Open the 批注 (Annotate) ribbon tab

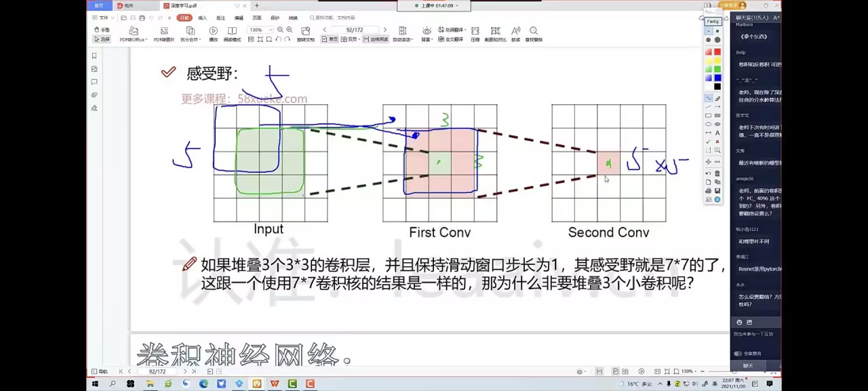[x=220, y=18]
